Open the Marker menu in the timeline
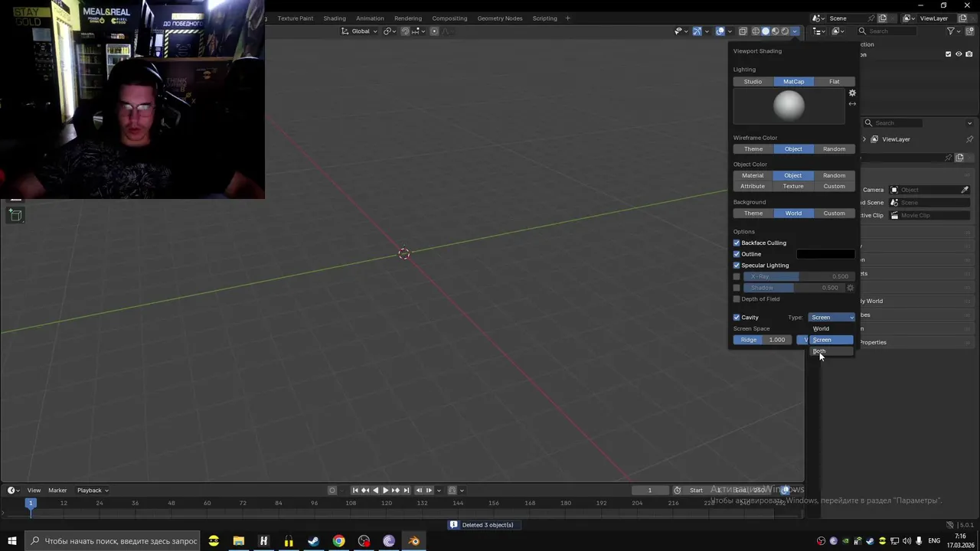Image resolution: width=980 pixels, height=551 pixels. [x=57, y=491]
